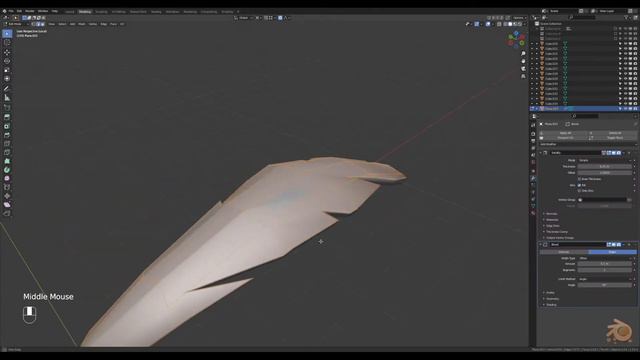This screenshot has width=640, height=360.
Task: Toggle X-ray display in viewport header
Action: [x=499, y=24]
